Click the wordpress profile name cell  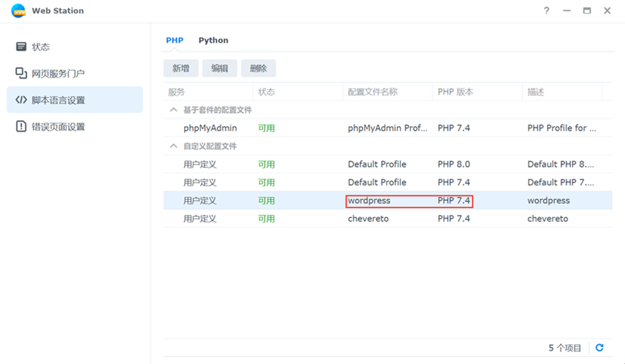[369, 201]
